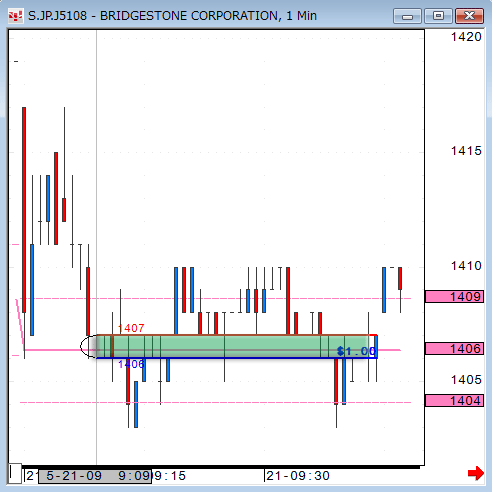The image size is (492, 492).
Task: Select the green shaded trade zone
Action: tap(233, 346)
